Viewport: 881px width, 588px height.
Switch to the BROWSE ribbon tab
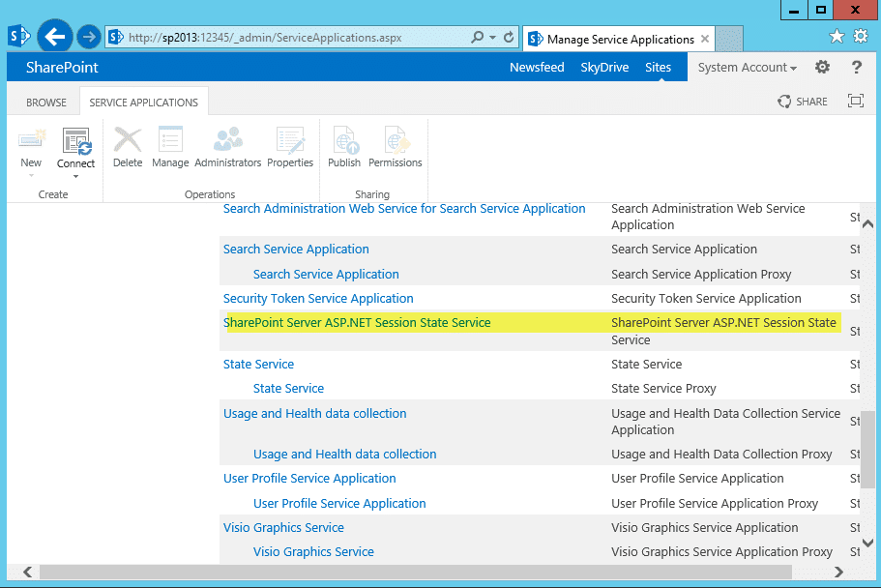pyautogui.click(x=46, y=103)
